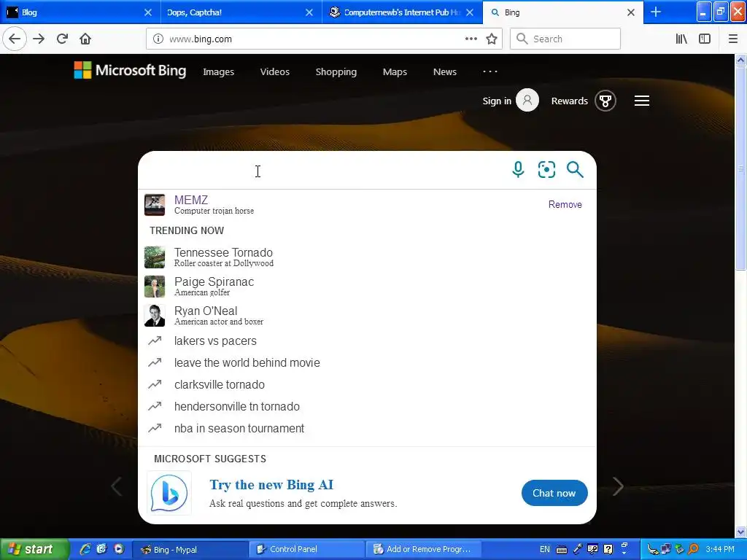Open the language bar EN indicator
The height and width of the screenshot is (560, 747).
pyautogui.click(x=544, y=549)
